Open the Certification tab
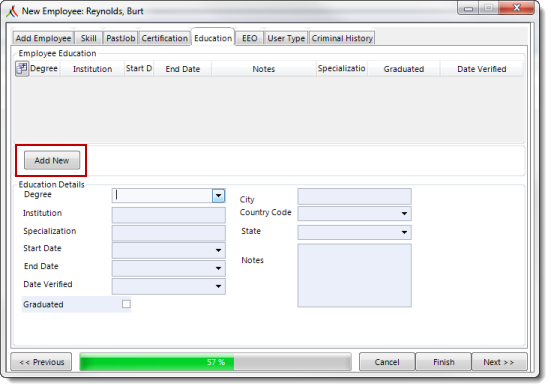Viewport: 551px width, 389px height. pyautogui.click(x=164, y=38)
